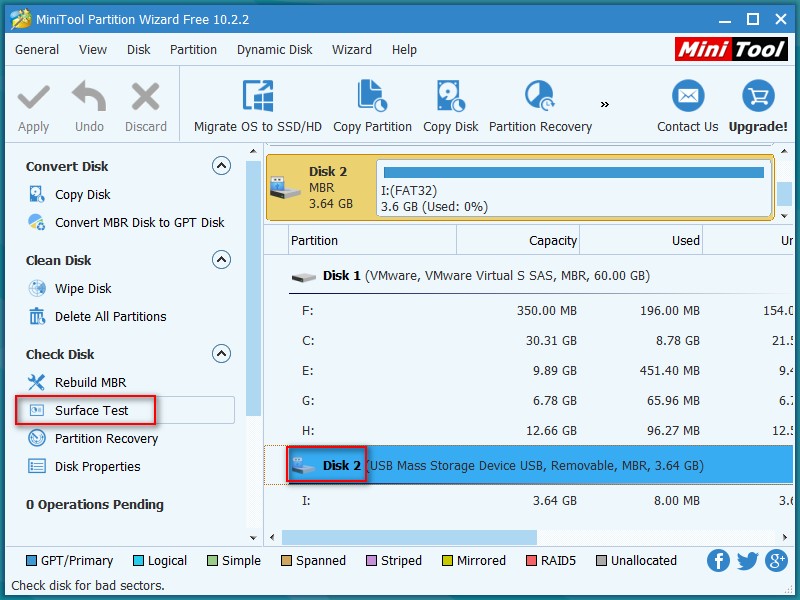Screen dimensions: 800x600
Task: Click the Spanned legend swatch
Action: pyautogui.click(x=286, y=561)
